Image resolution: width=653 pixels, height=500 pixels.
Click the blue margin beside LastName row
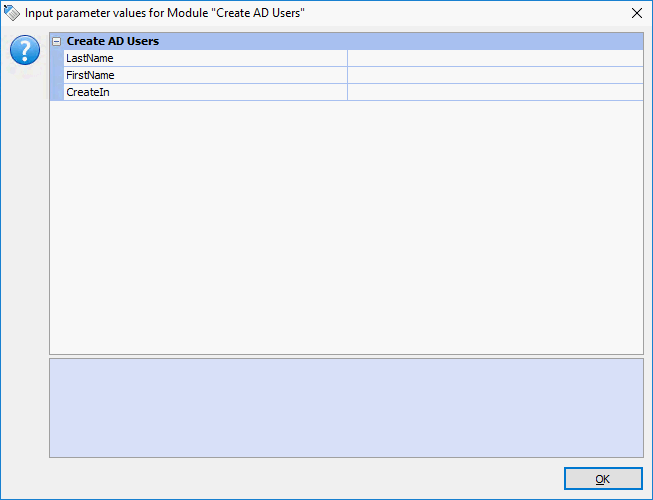coord(57,58)
